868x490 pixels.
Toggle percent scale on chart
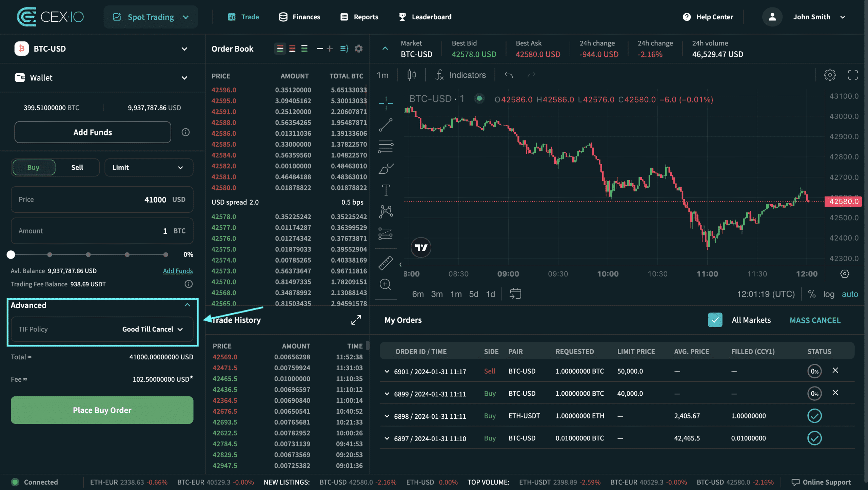point(812,294)
